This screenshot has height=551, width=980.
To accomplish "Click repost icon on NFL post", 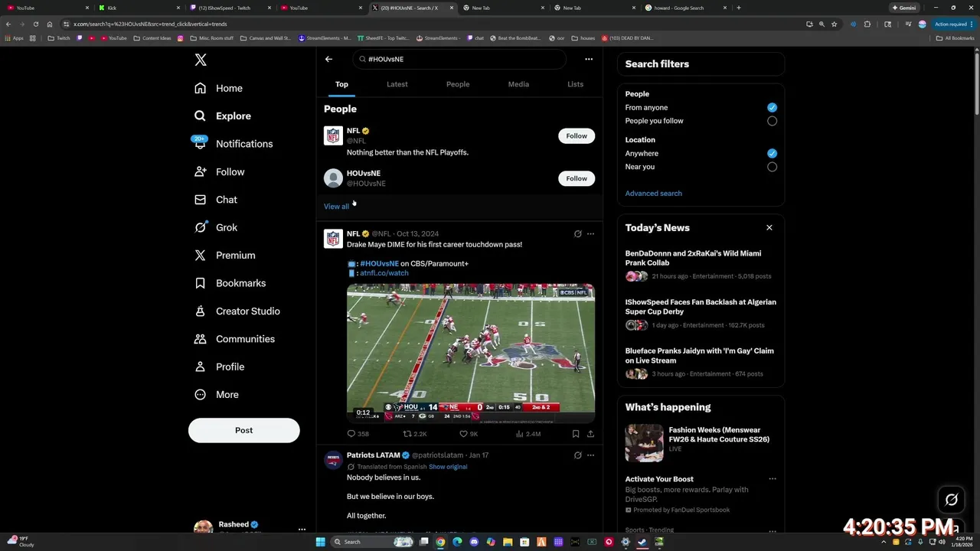I will pos(407,434).
